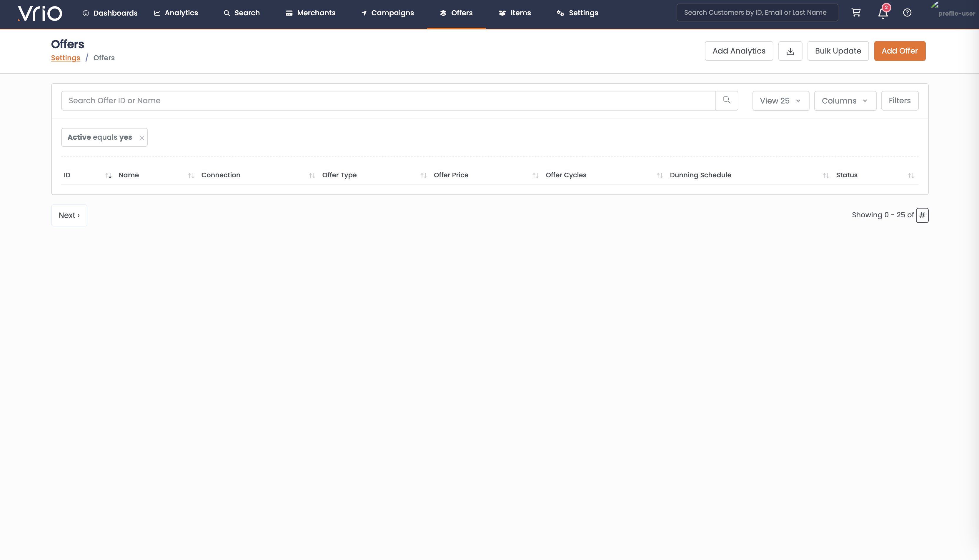The width and height of the screenshot is (979, 560).
Task: Open the Dashboards menu
Action: click(x=110, y=13)
